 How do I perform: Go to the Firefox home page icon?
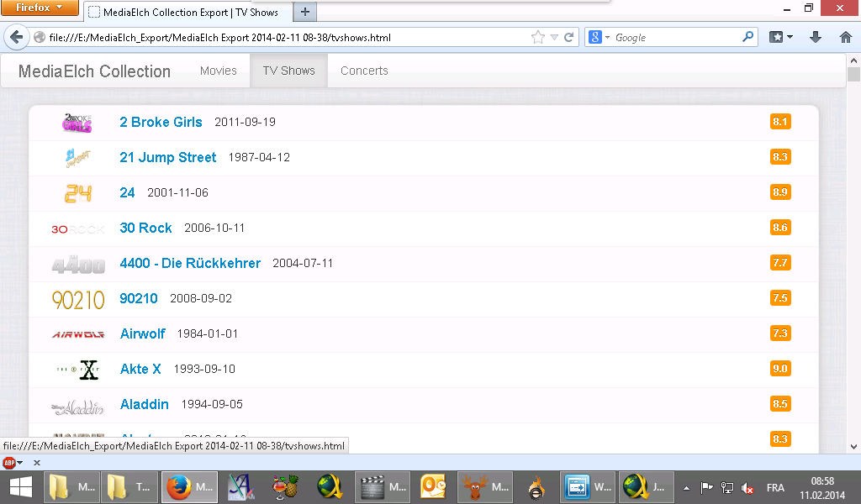click(846, 37)
